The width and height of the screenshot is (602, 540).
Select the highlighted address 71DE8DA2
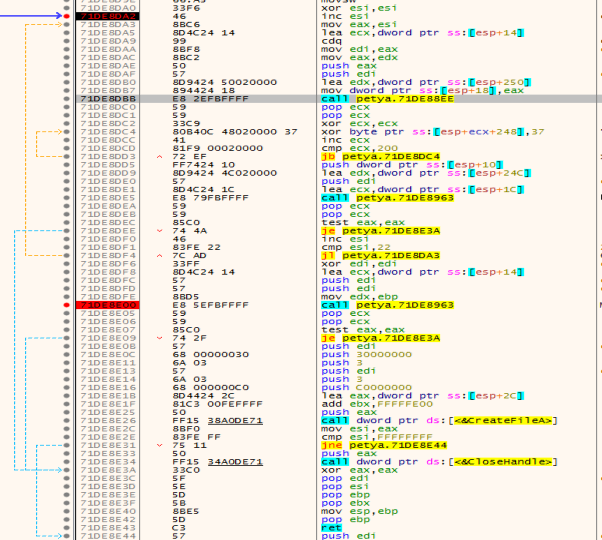click(x=108, y=16)
